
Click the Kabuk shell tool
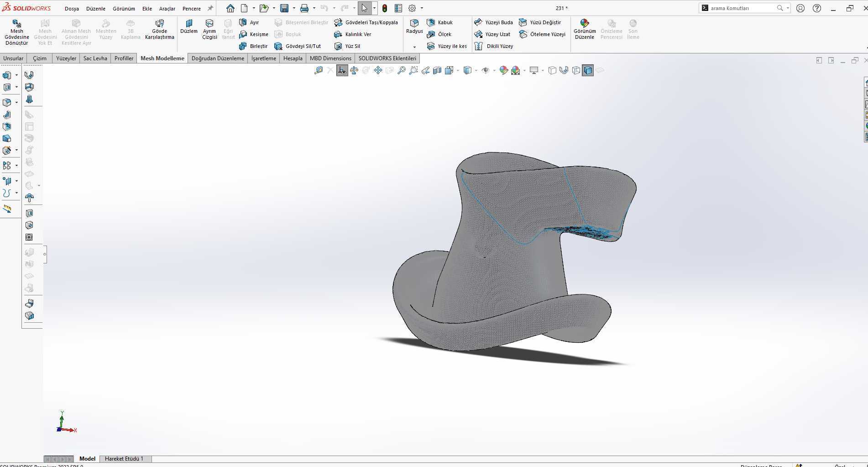[440, 22]
